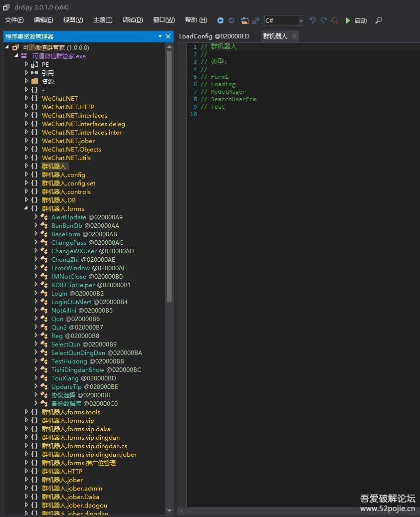This screenshot has width=420, height=517.
Task: Click the module icon beside 可道微信群管家.exe
Action: pos(24,56)
